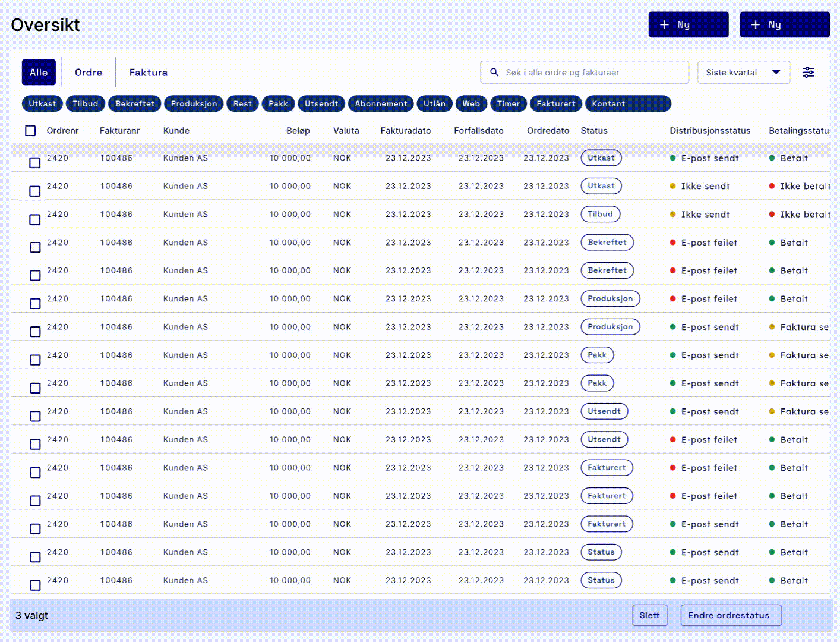Check the checkbox on the first order row
Viewport: 840px width, 642px height.
(x=35, y=162)
